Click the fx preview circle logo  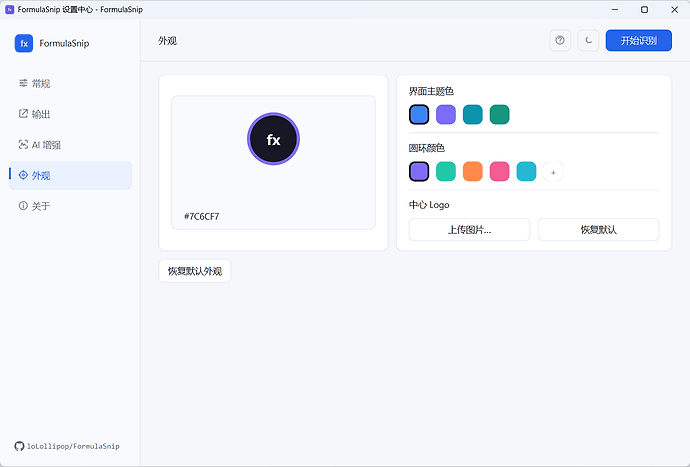click(x=273, y=139)
